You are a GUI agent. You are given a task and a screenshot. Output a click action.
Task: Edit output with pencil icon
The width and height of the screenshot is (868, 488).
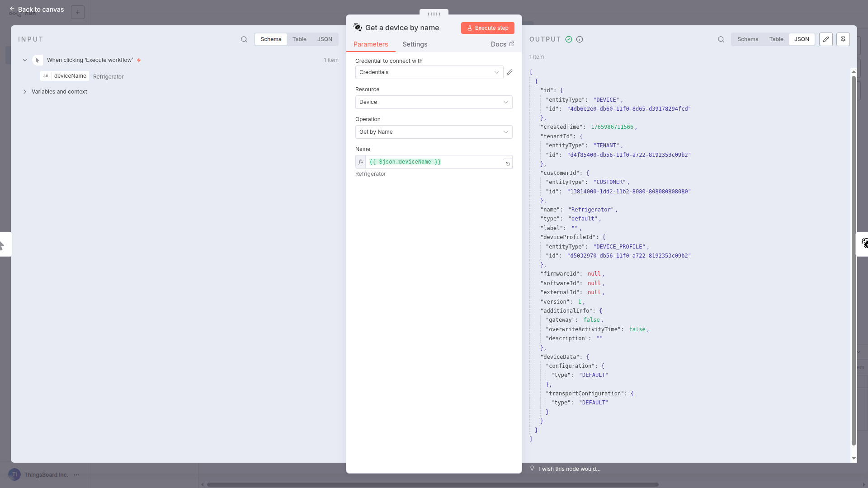(x=826, y=39)
